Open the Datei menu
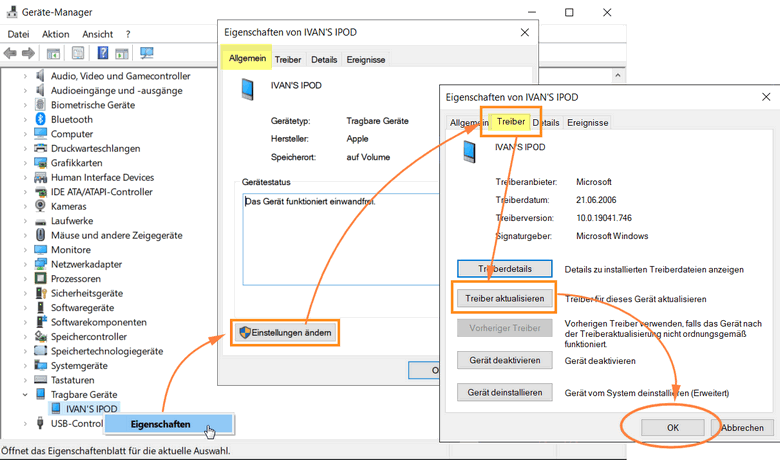 point(18,34)
